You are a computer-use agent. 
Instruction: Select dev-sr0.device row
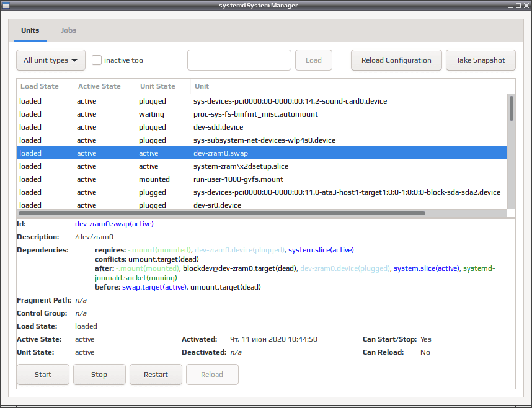(x=262, y=205)
